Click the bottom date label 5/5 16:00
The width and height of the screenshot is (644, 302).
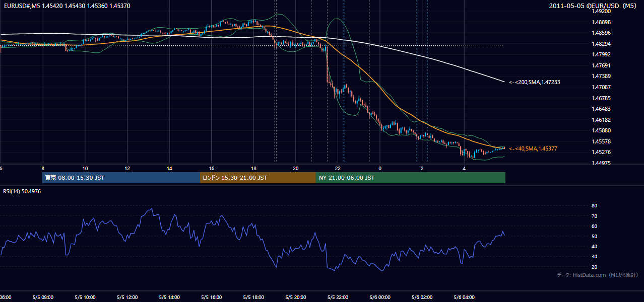[212, 297]
